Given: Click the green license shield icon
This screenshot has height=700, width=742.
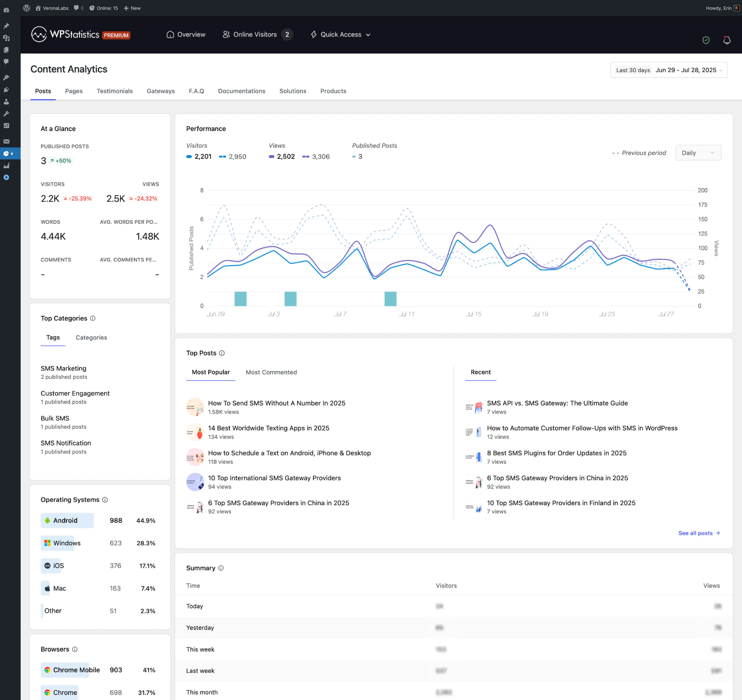Looking at the screenshot, I should (705, 40).
